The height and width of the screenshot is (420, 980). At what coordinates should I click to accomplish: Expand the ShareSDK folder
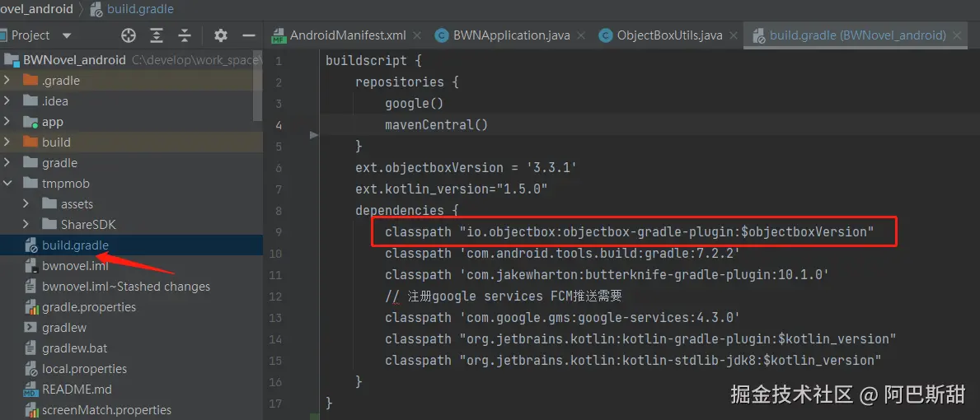(26, 225)
